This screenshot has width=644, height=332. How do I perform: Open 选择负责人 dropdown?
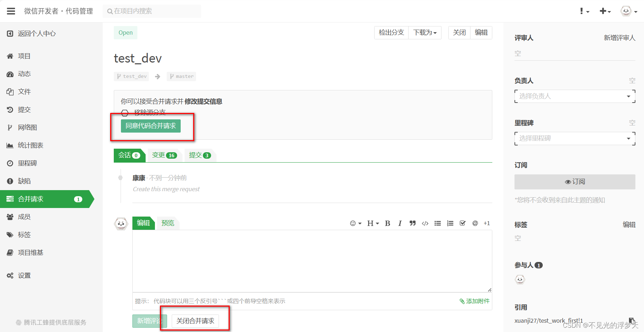click(x=575, y=96)
